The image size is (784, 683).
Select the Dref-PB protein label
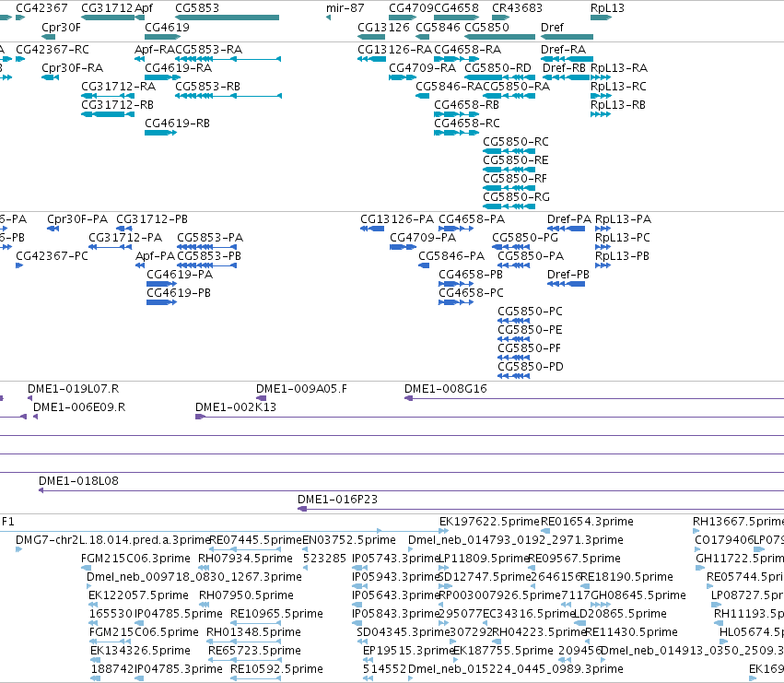click(x=568, y=276)
